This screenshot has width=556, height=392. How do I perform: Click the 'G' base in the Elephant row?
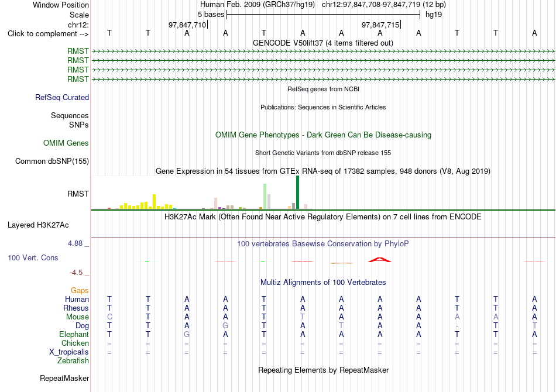[x=187, y=335]
